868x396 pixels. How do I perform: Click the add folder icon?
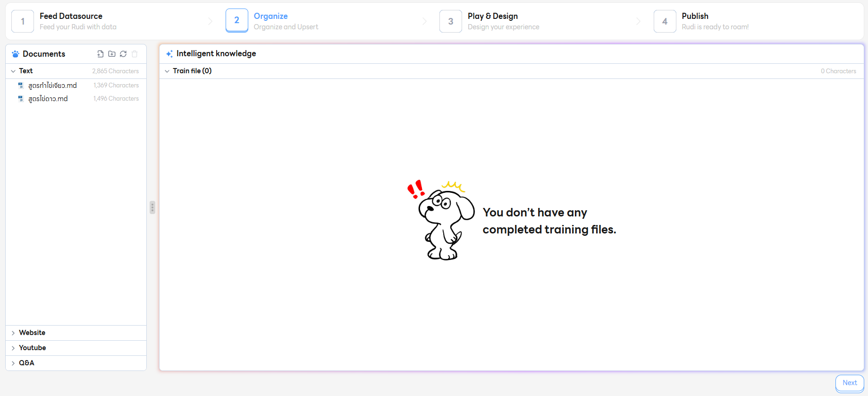pos(112,54)
